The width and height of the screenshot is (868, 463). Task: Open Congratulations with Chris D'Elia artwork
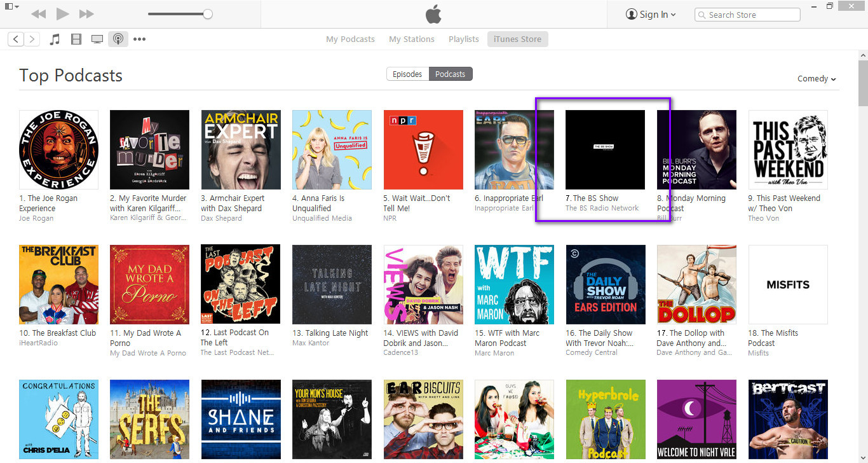point(59,420)
